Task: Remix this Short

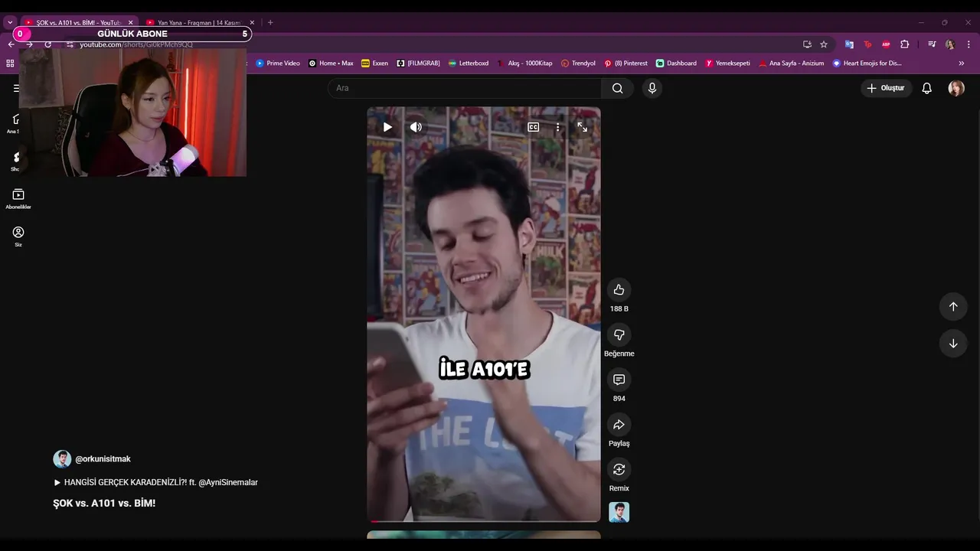Action: (619, 469)
